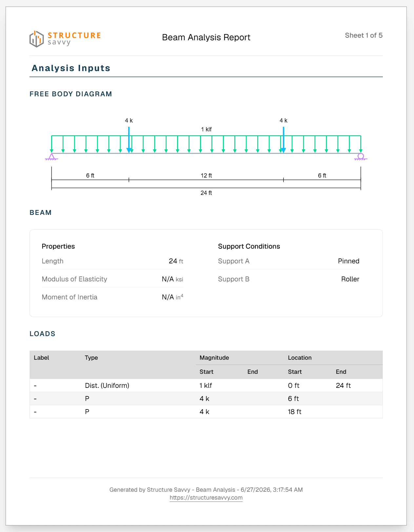Screen dimensions: 414x532
Task: Click the roller support symbol on the beam
Action: point(361,157)
